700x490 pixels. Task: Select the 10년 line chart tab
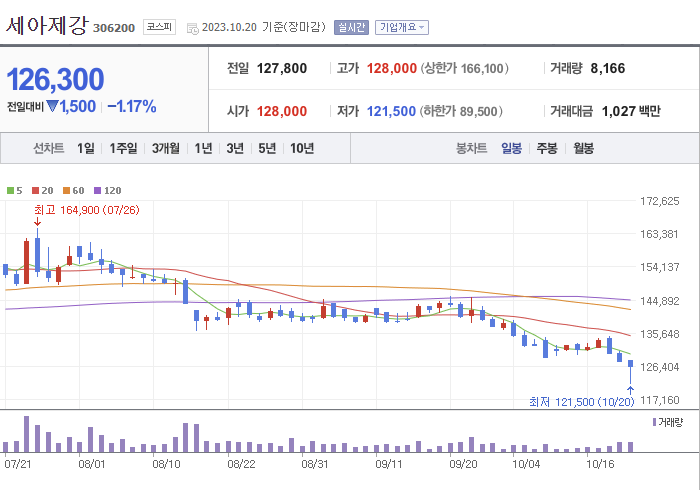click(x=302, y=148)
